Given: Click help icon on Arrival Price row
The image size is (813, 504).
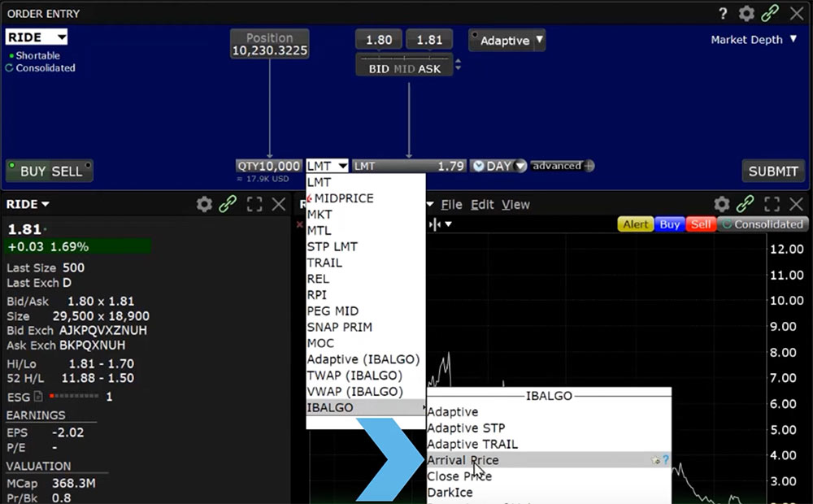Looking at the screenshot, I should tap(666, 460).
